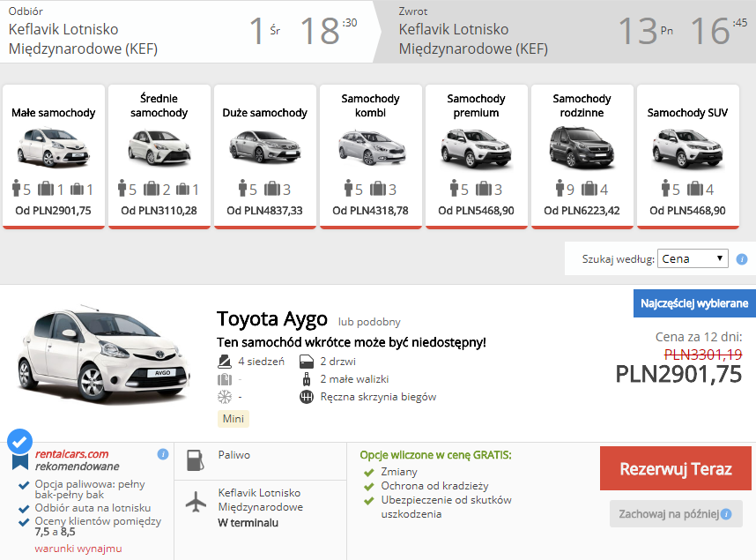The width and height of the screenshot is (756, 560).
Task: Click the price Od PLN2901,75 on Małe samochody
Action: [x=54, y=211]
